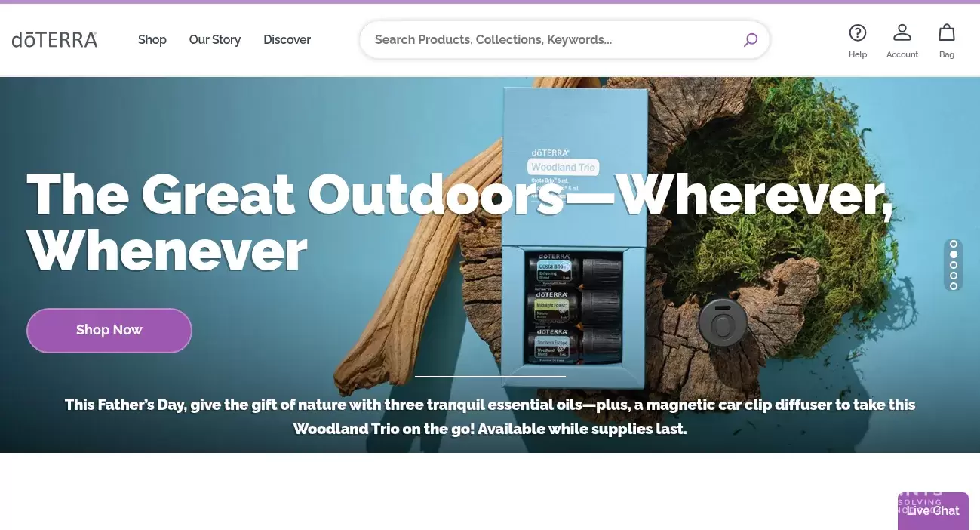980x530 pixels.
Task: Select the active second carousel dot
Action: pos(954,254)
